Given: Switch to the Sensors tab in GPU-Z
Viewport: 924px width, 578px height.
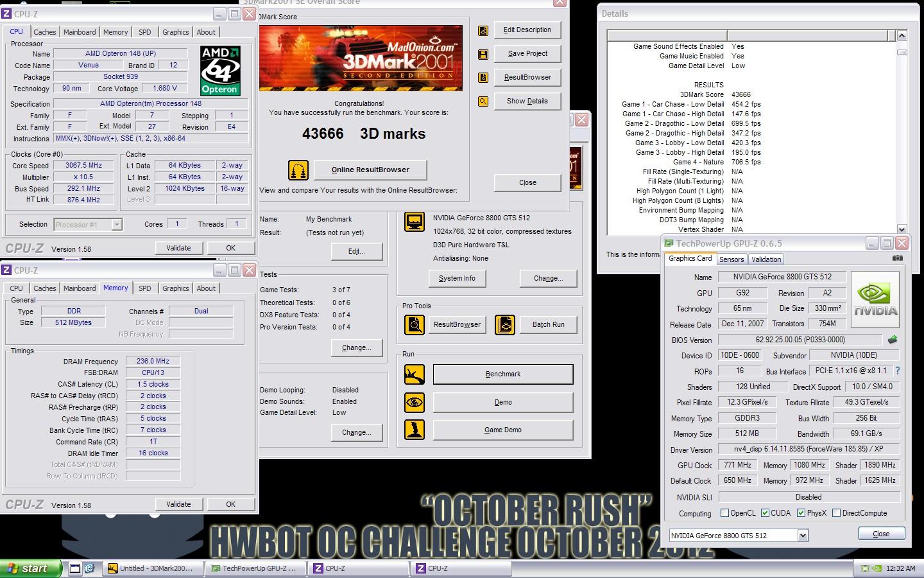Looking at the screenshot, I should [x=732, y=259].
